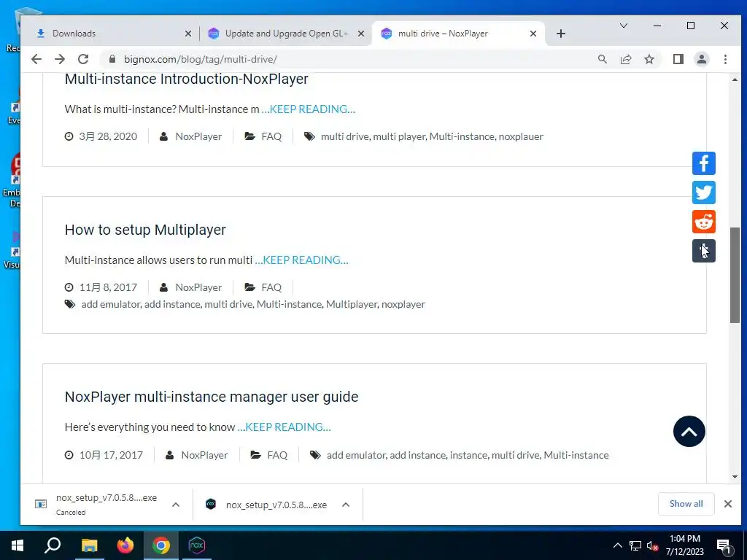
Task: Open the Chrome three-dot menu
Action: tap(725, 59)
